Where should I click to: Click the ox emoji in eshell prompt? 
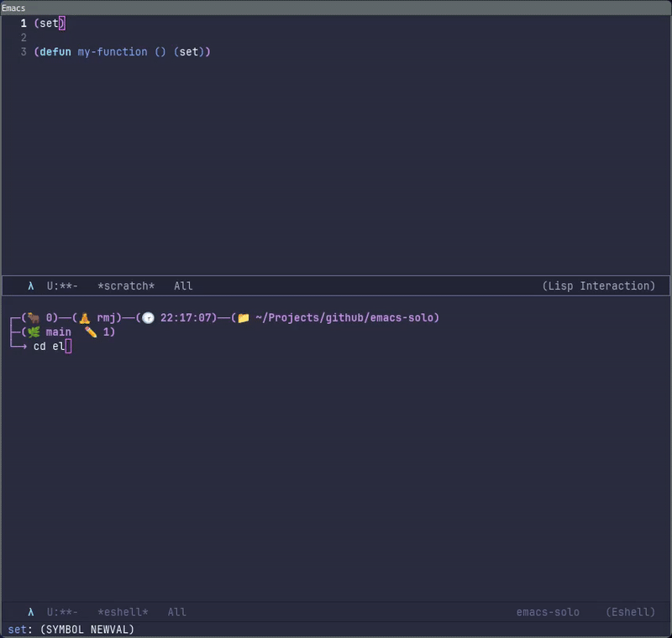point(34,317)
